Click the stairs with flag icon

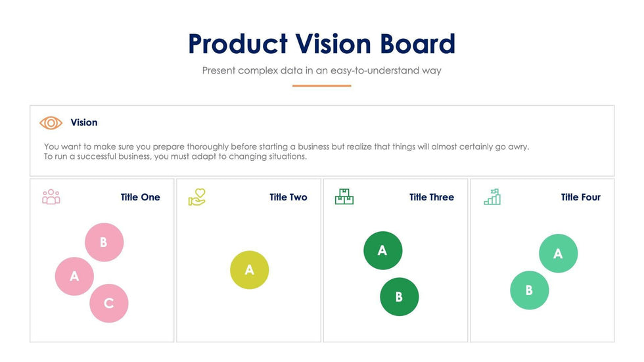coord(492,197)
